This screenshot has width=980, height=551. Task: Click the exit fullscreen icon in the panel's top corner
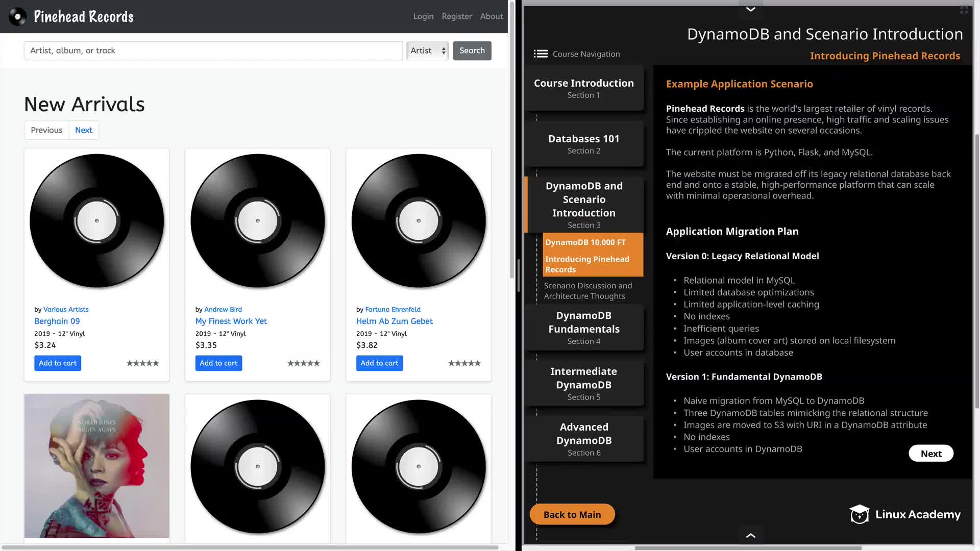pos(964,10)
